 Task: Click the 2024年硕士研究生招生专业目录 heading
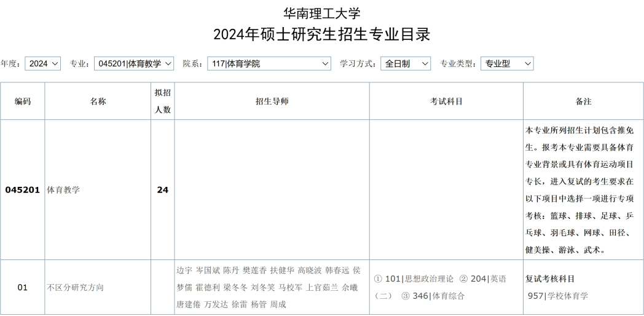pos(322,34)
